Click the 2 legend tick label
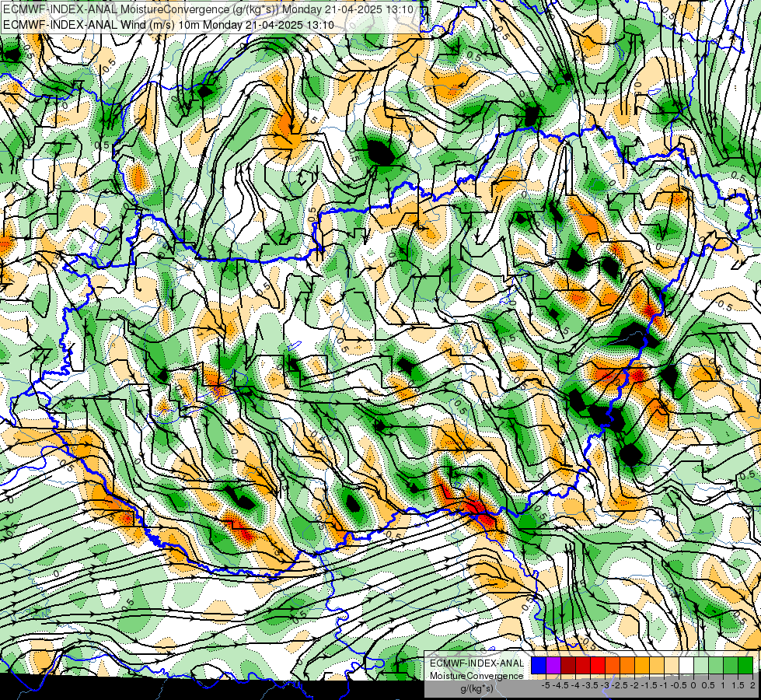Screen dimensions: 761x700 pyautogui.click(x=752, y=685)
